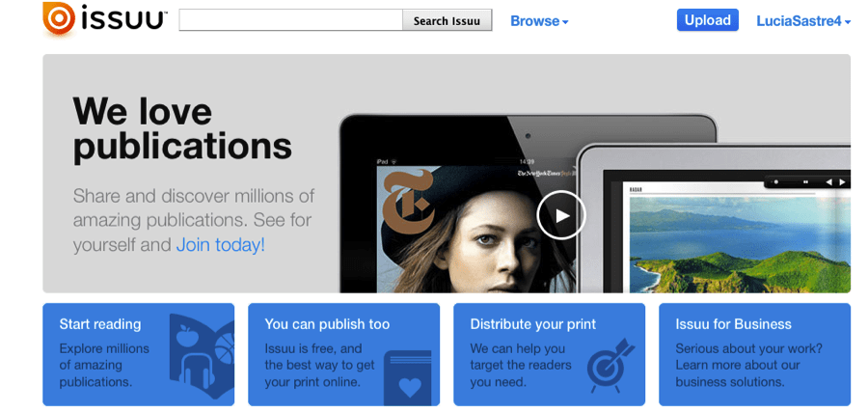Expand the LuciaSastre4 account menu
Screen dimensions: 868x413
click(803, 21)
